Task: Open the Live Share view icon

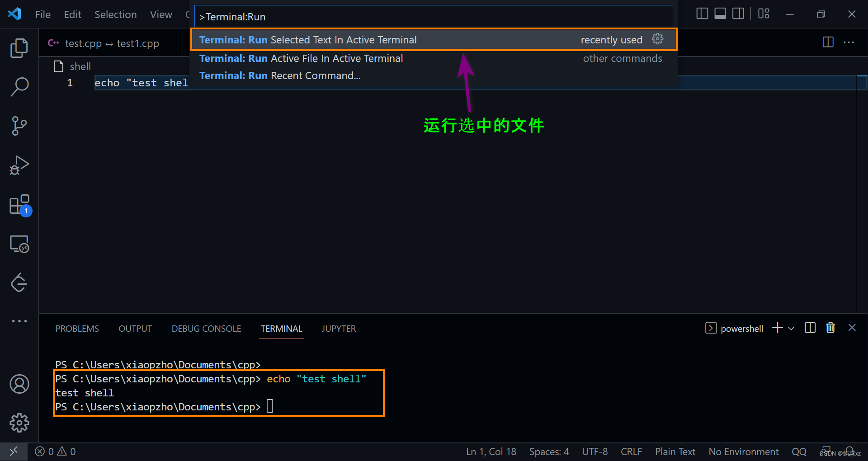Action: [x=19, y=282]
